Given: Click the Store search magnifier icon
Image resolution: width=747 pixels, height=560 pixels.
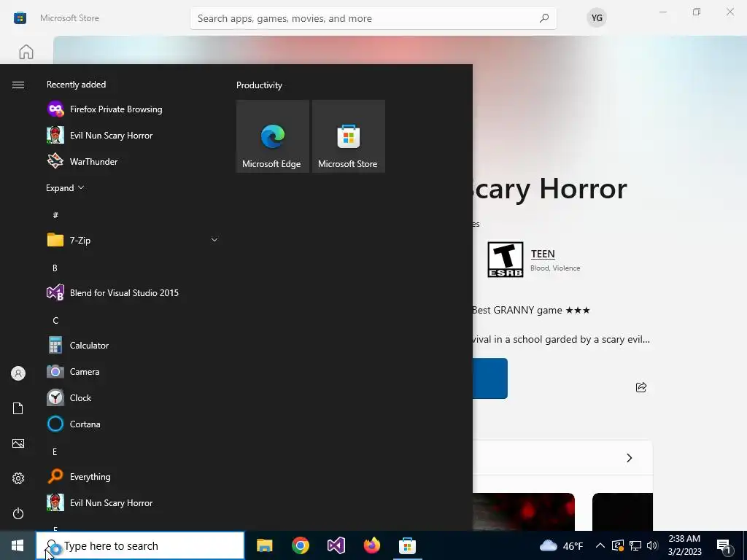Looking at the screenshot, I should (544, 18).
